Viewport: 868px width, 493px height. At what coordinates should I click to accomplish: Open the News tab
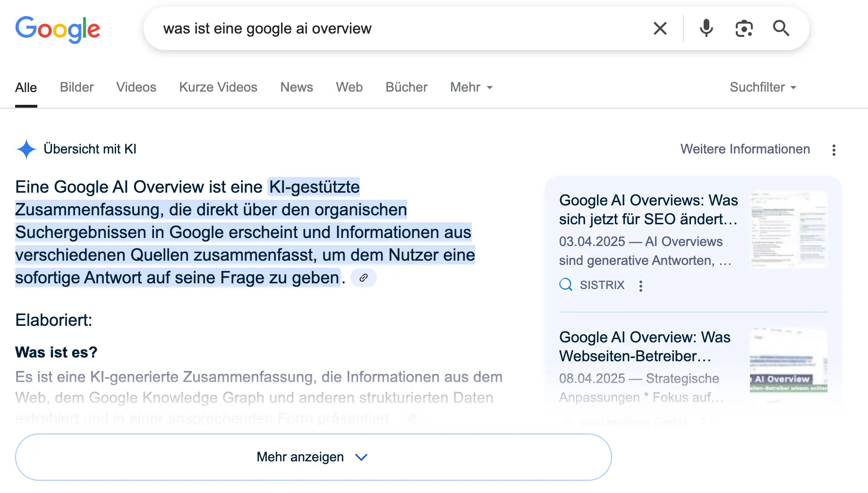pyautogui.click(x=297, y=87)
